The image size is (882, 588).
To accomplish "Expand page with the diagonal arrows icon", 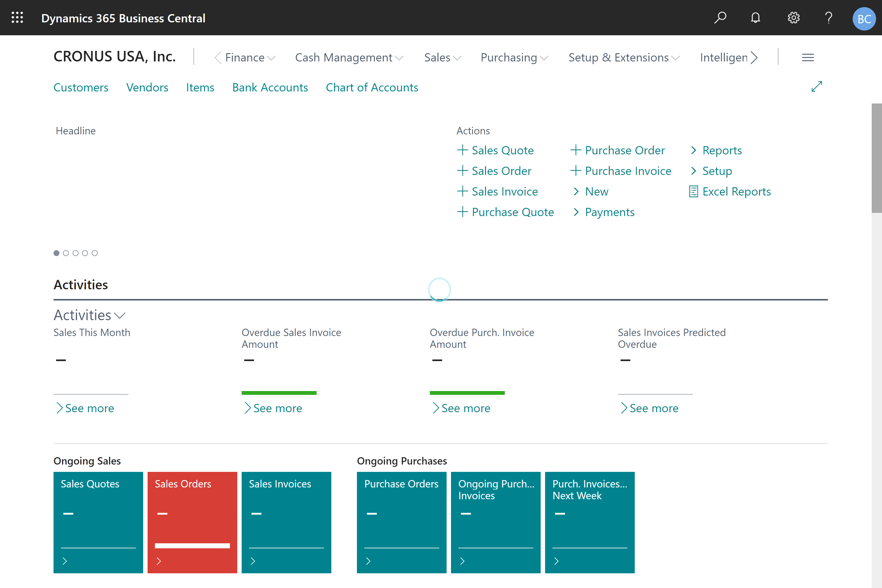I will (x=817, y=87).
